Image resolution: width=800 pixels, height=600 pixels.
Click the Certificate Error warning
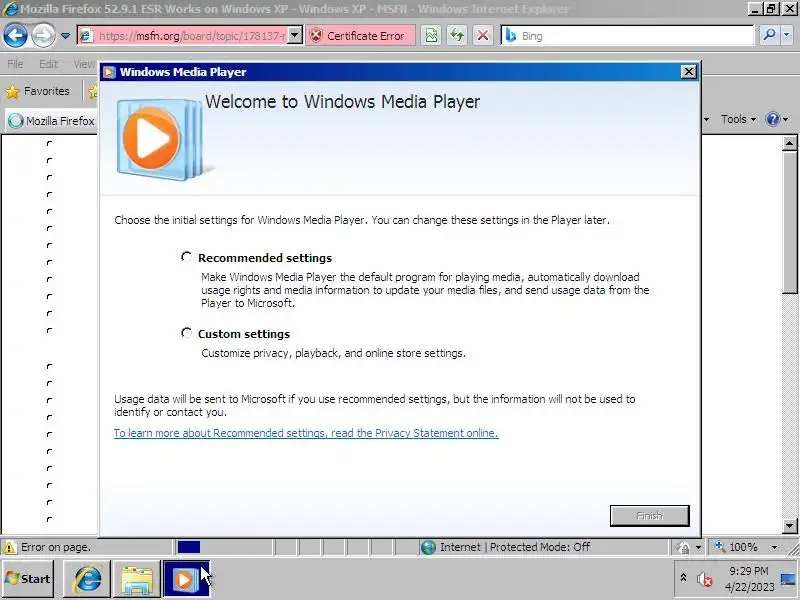coord(359,36)
